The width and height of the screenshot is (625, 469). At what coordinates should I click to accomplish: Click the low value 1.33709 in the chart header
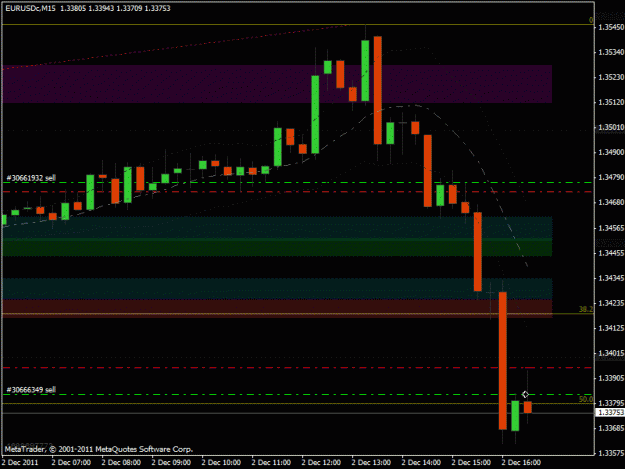click(129, 8)
